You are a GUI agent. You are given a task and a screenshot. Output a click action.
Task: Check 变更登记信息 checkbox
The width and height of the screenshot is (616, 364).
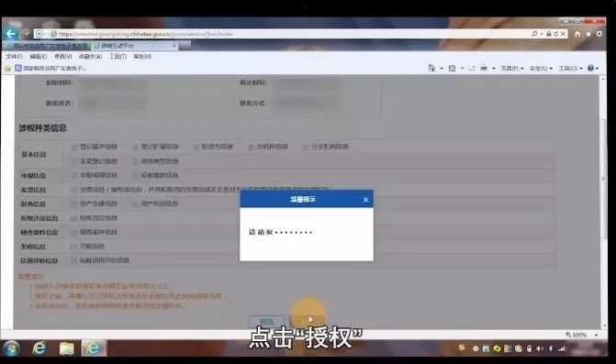74,161
